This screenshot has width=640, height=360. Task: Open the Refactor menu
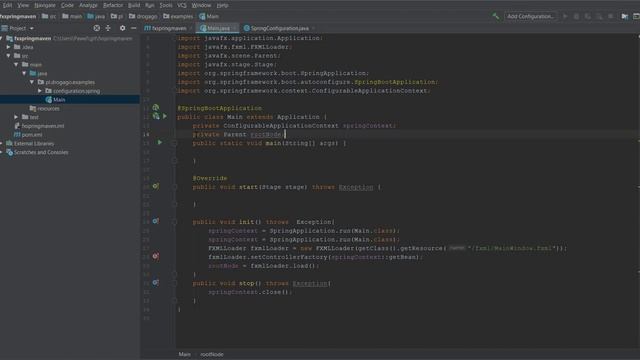click(x=113, y=5)
